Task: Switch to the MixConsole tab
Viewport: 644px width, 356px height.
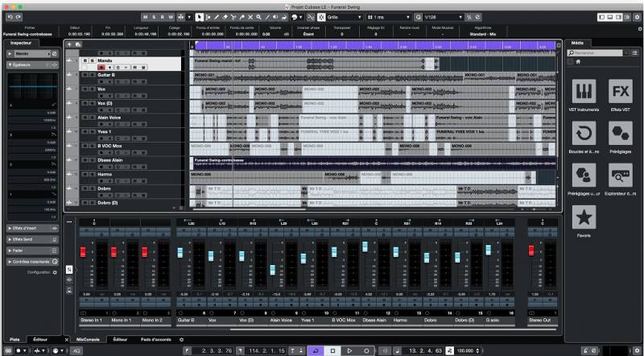Action: (87, 339)
